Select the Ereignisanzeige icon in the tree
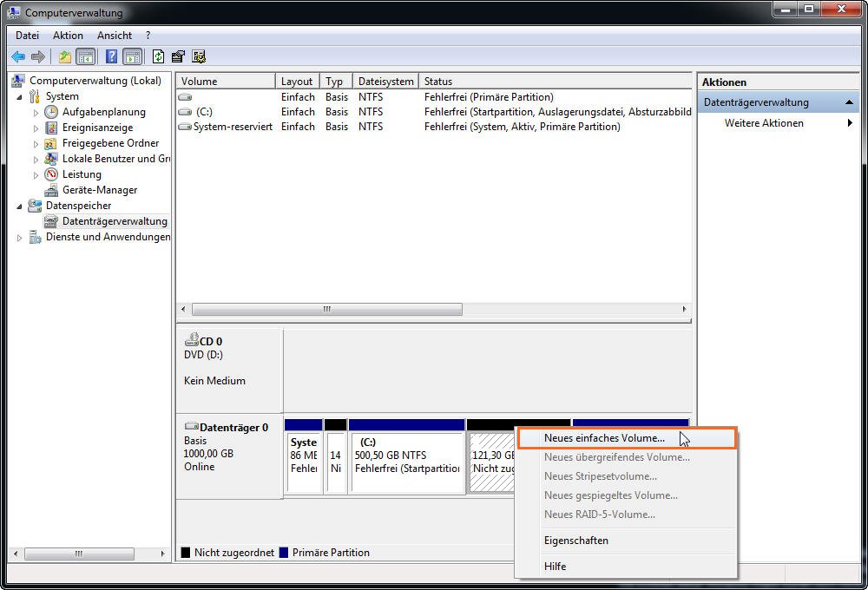 pos(51,128)
